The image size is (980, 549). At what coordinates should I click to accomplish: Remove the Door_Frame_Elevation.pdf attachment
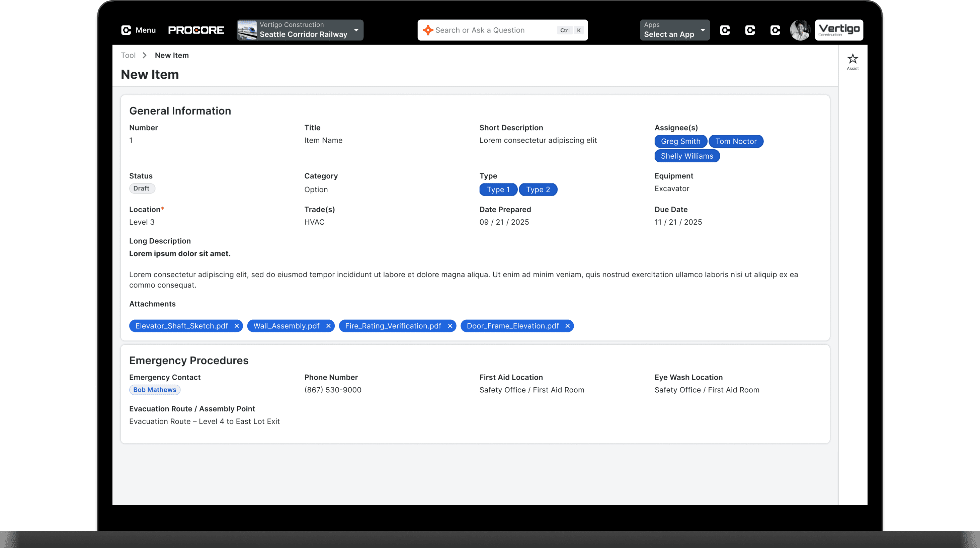[567, 326]
